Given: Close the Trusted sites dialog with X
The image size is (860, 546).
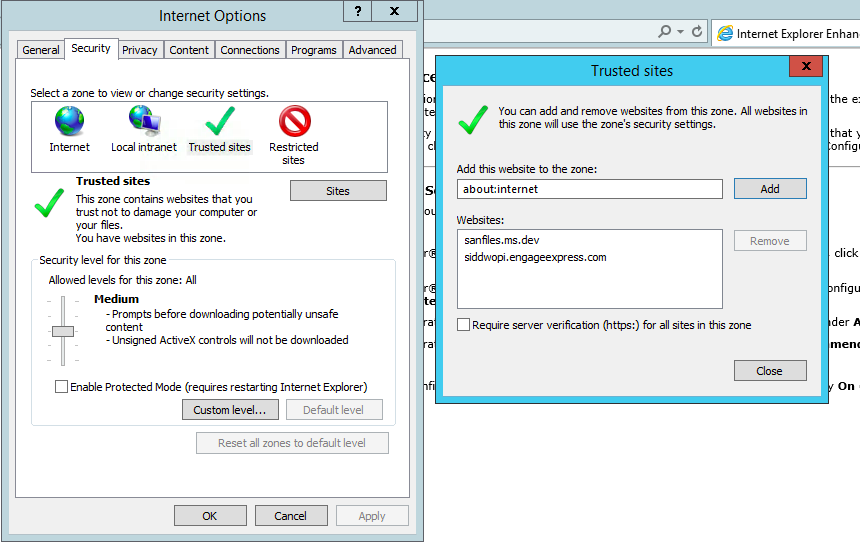Looking at the screenshot, I should (x=806, y=66).
